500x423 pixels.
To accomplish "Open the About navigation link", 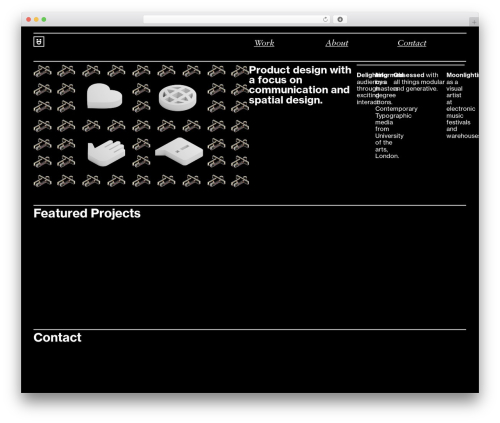I will click(x=337, y=43).
